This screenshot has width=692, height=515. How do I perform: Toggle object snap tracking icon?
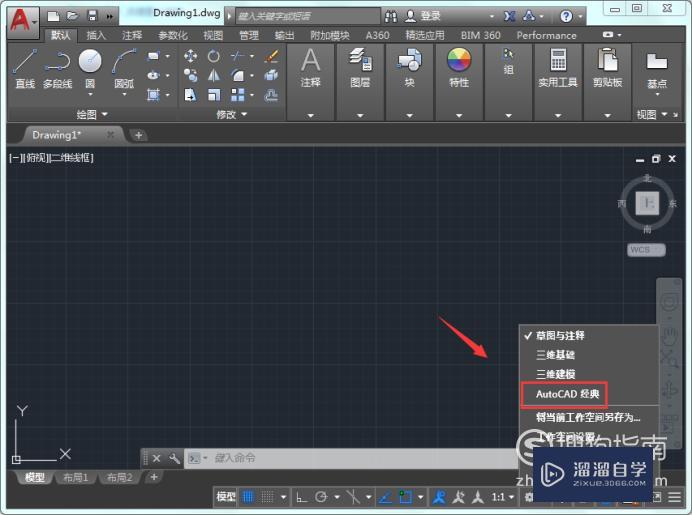(x=385, y=497)
